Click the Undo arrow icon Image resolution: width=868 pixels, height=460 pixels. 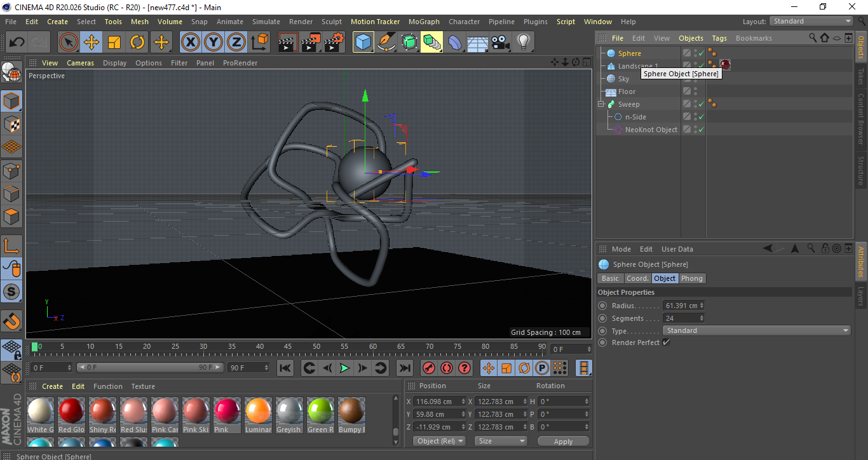[17, 43]
